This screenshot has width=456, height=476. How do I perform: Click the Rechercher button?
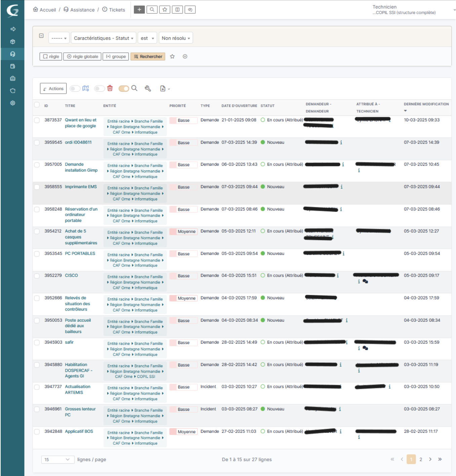click(148, 56)
